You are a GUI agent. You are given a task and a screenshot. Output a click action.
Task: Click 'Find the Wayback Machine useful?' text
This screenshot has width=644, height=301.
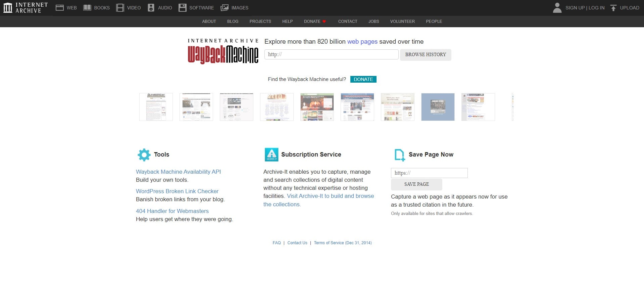point(307,79)
